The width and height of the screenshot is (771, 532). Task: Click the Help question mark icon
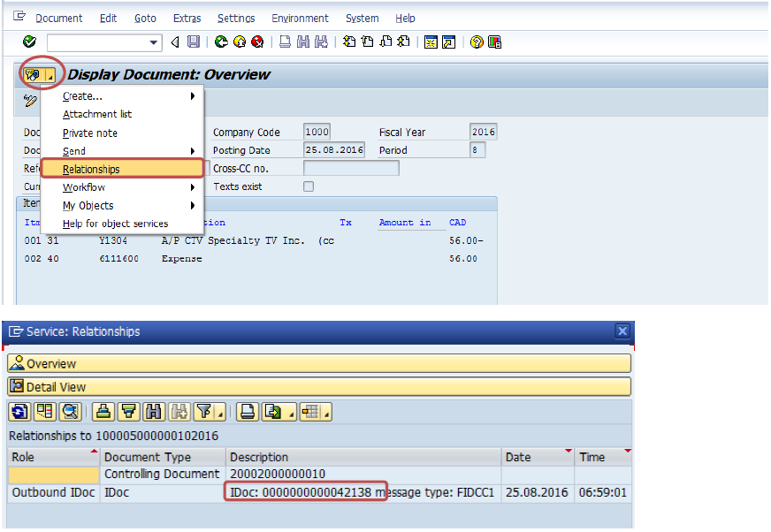pyautogui.click(x=477, y=42)
